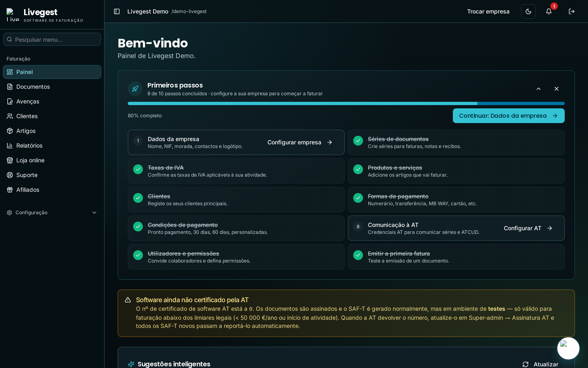Open Loja online menu item
Image resolution: width=588 pixels, height=368 pixels.
(52, 160)
